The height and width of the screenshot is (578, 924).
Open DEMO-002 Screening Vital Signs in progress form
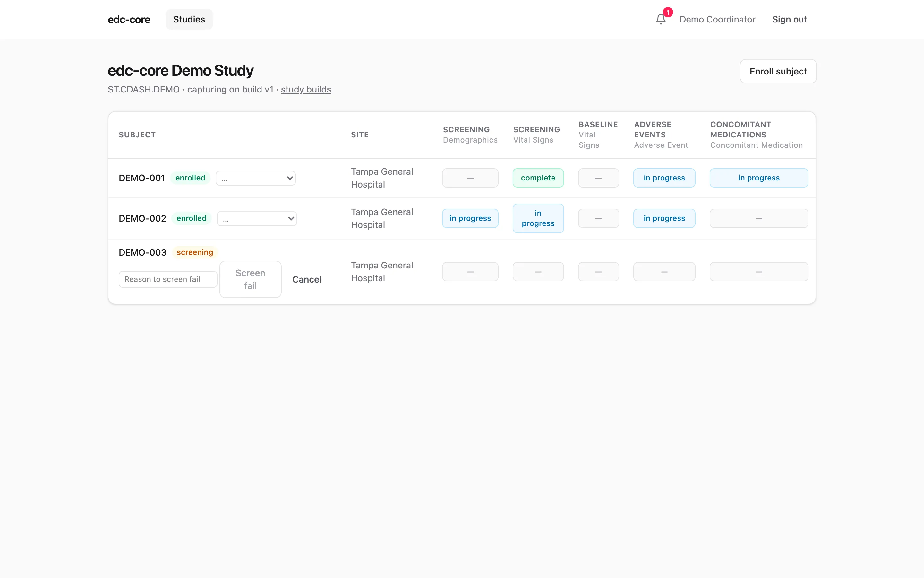(538, 219)
